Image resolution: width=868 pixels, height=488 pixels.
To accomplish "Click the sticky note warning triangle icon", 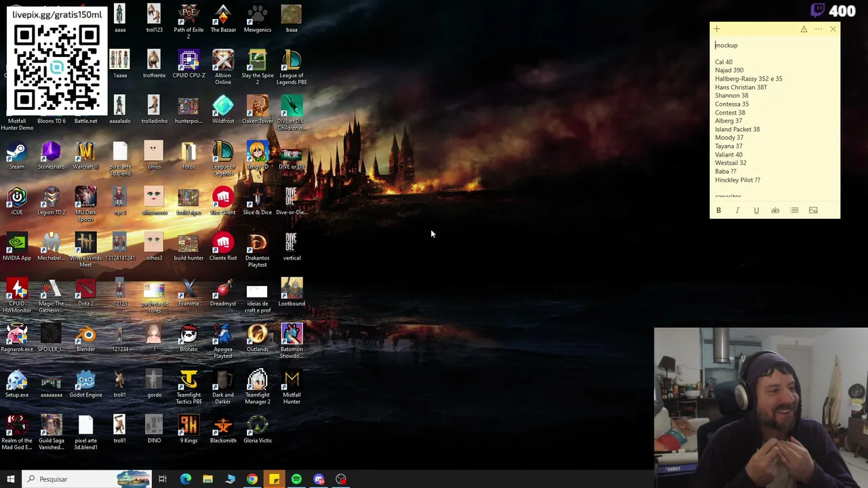I will coord(804,29).
